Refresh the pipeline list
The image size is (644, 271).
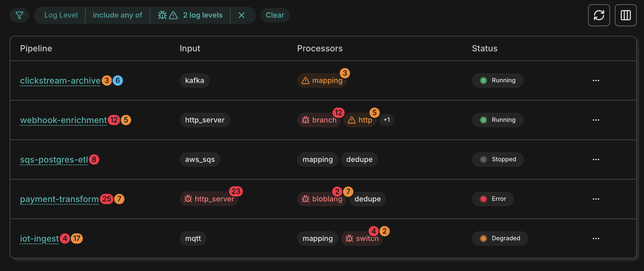coord(599,15)
